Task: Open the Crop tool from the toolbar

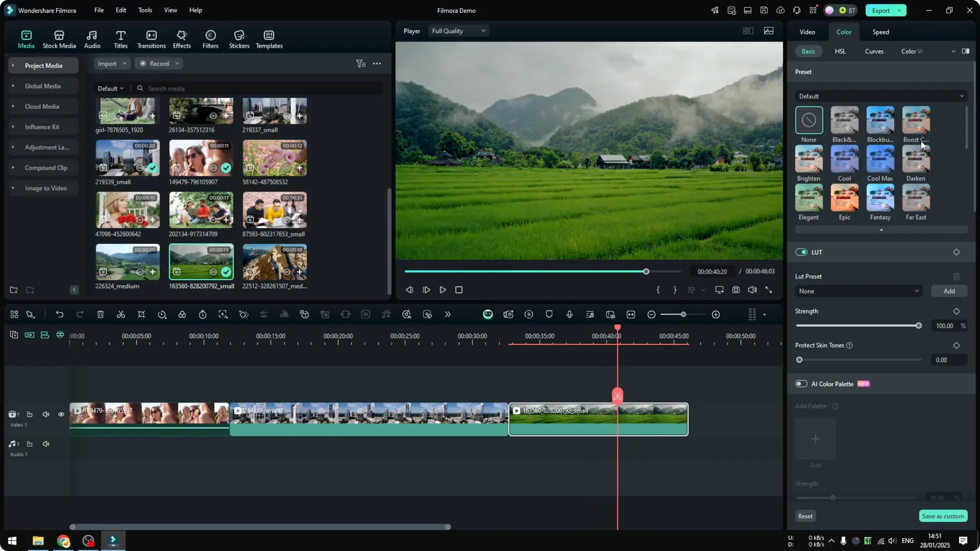Action: coord(141,314)
